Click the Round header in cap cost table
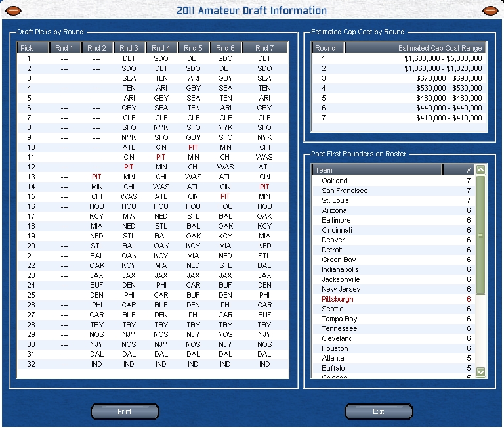Viewport: 504px width, 429px height. (328, 48)
